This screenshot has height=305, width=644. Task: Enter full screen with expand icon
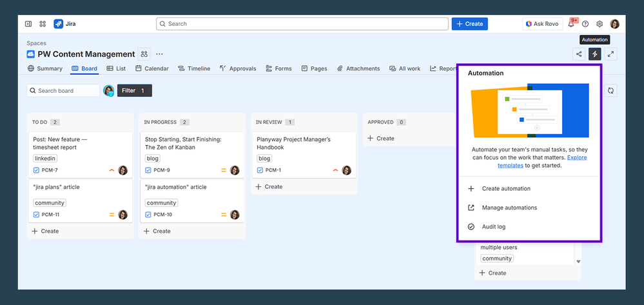click(610, 54)
